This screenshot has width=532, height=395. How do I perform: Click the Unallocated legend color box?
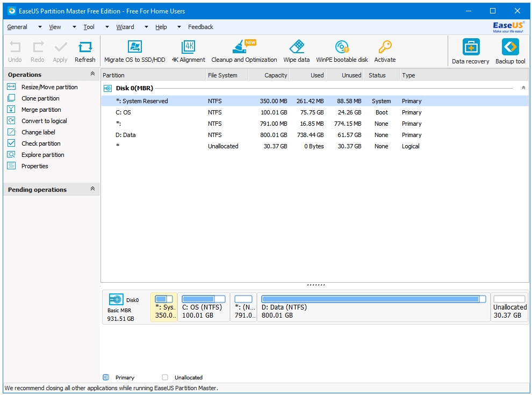tap(165, 377)
